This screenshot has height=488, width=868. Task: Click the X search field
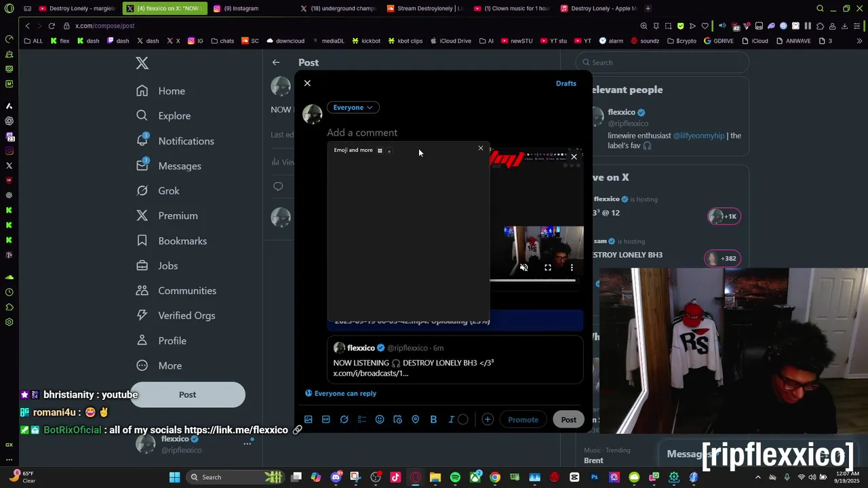tap(663, 62)
